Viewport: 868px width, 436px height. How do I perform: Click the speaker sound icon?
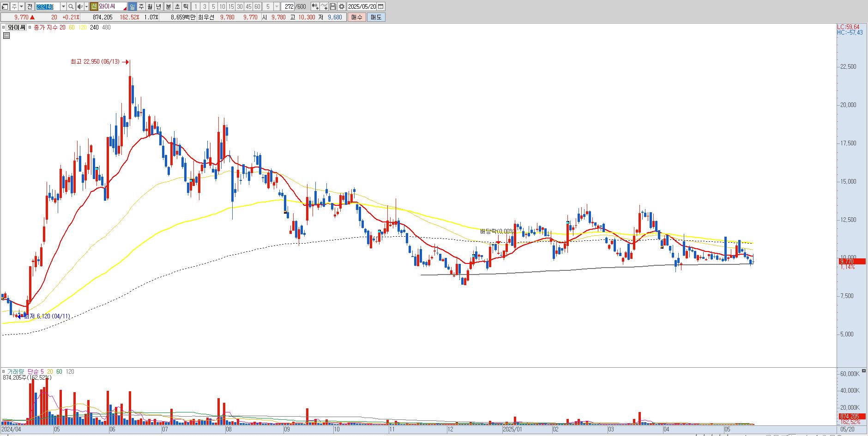click(x=80, y=6)
